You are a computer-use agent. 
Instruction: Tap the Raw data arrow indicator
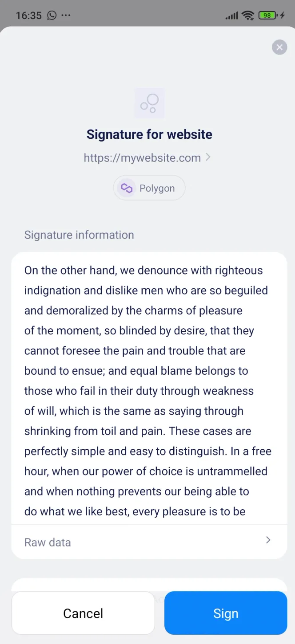pos(268,540)
